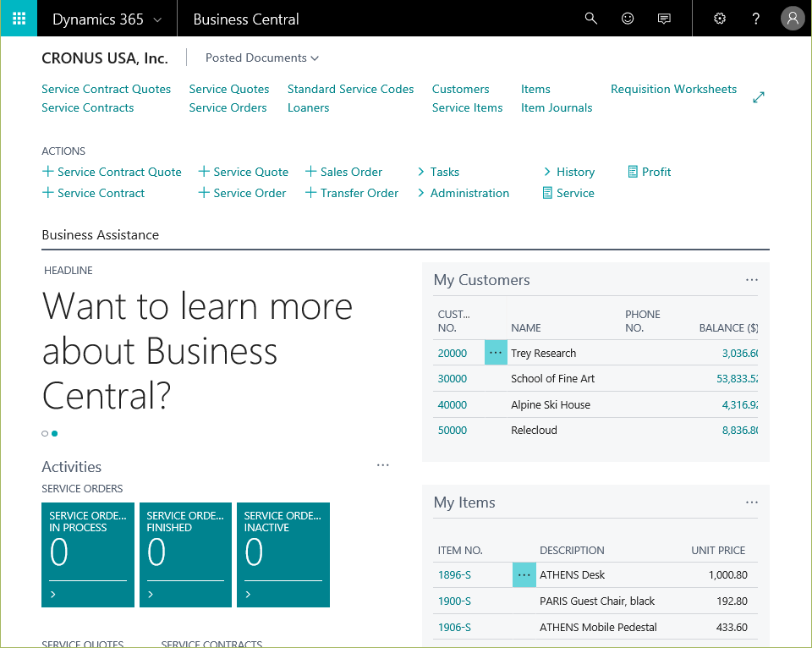
Task: Expand the History action group
Action: (568, 172)
